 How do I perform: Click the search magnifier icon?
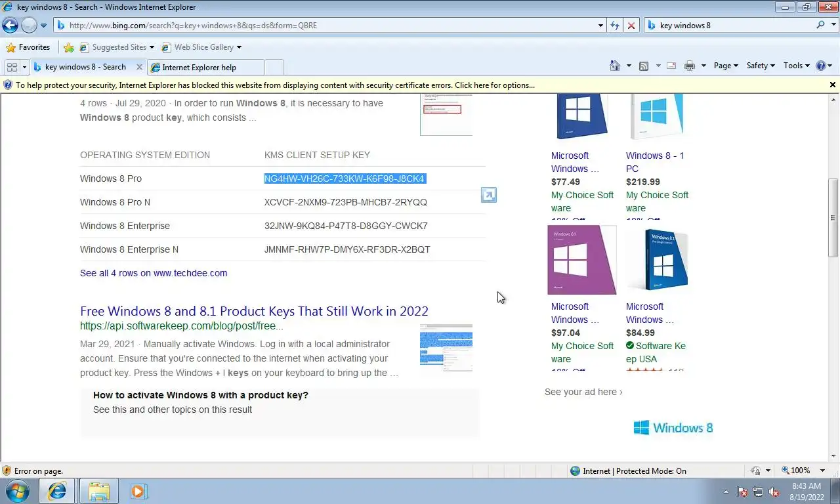pos(820,25)
